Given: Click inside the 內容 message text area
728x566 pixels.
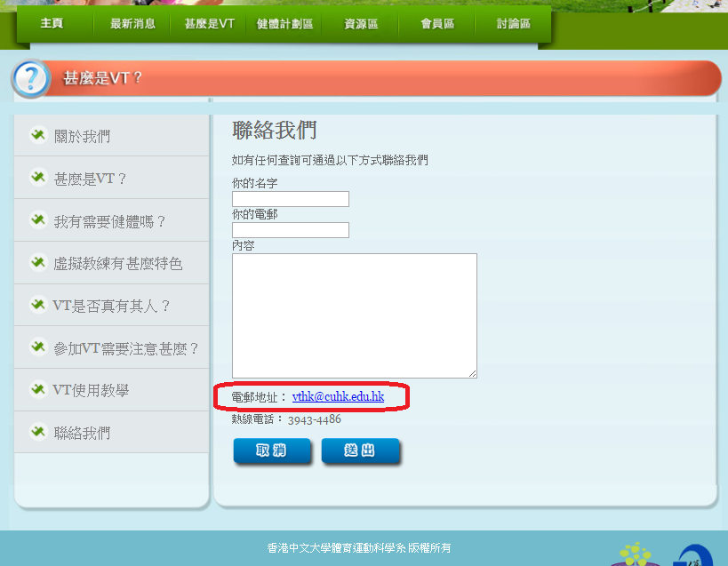Looking at the screenshot, I should tap(354, 315).
